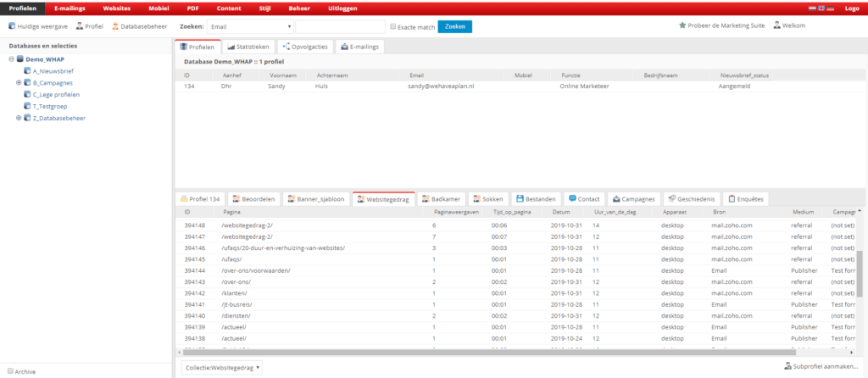Click the Welkom user icon
This screenshot has width=868, height=378.
coord(753,25)
